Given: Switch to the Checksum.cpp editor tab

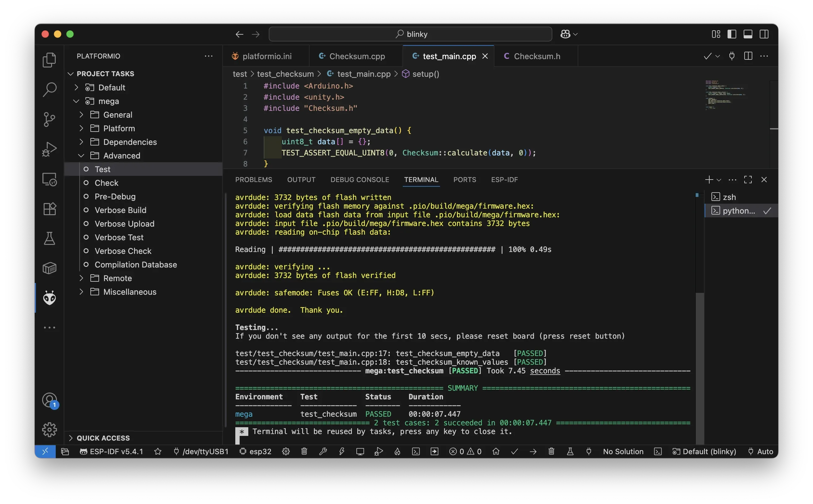Looking at the screenshot, I should point(356,56).
